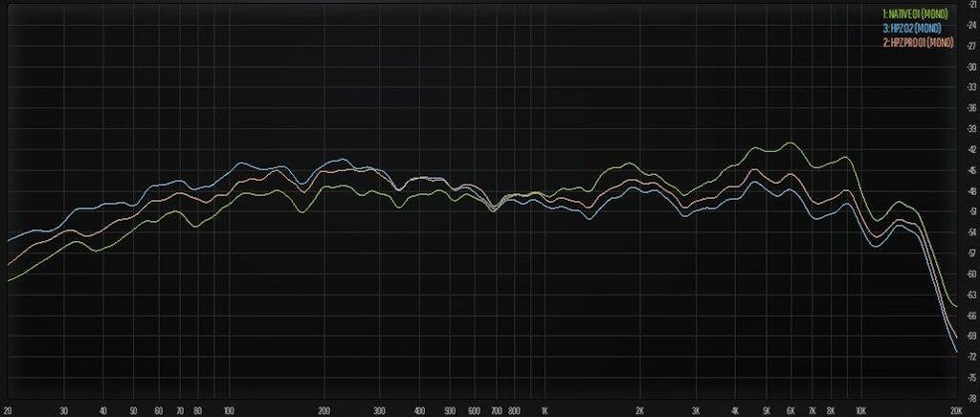Select the 1: NATIVE01 (MONO) legend entry
The height and width of the screenshot is (417, 980).
[x=919, y=14]
